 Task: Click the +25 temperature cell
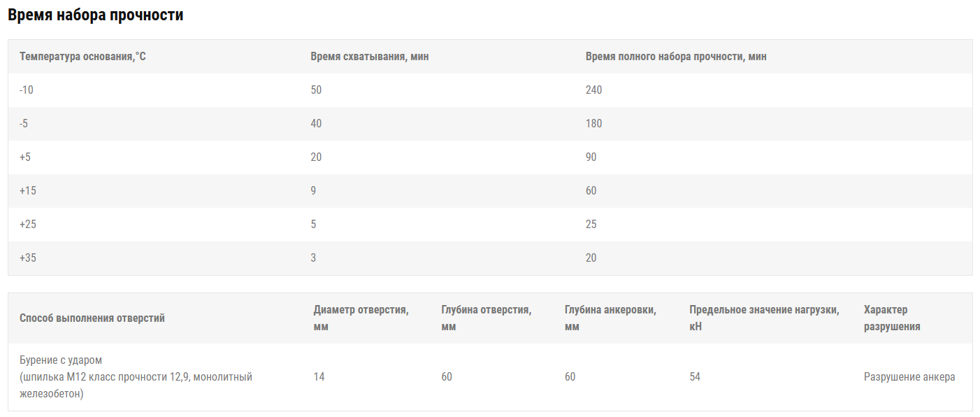pos(28,225)
